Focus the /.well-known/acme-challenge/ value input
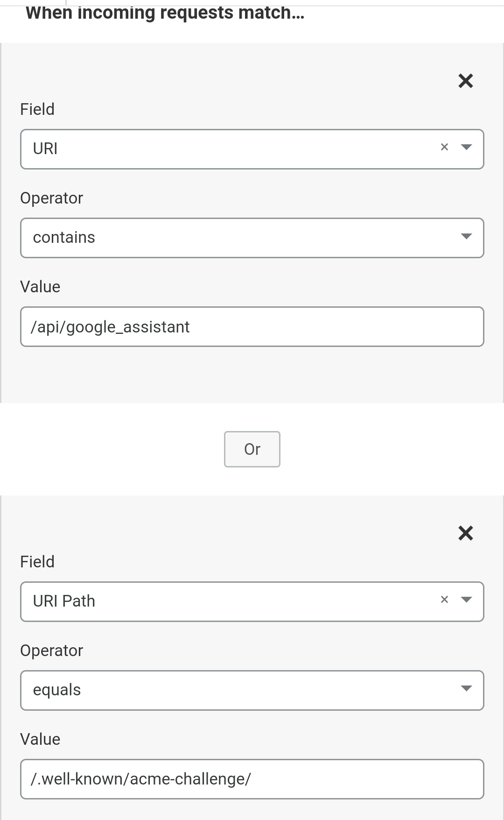504x820 pixels. pyautogui.click(x=252, y=779)
